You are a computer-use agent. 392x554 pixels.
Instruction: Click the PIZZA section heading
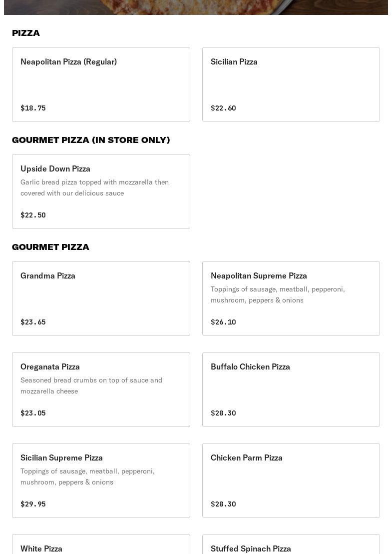[x=26, y=33]
